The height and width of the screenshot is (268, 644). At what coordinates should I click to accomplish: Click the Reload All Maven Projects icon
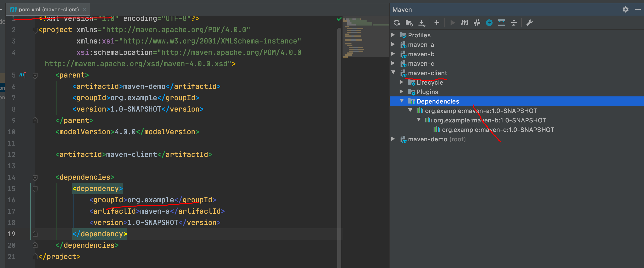click(x=397, y=23)
